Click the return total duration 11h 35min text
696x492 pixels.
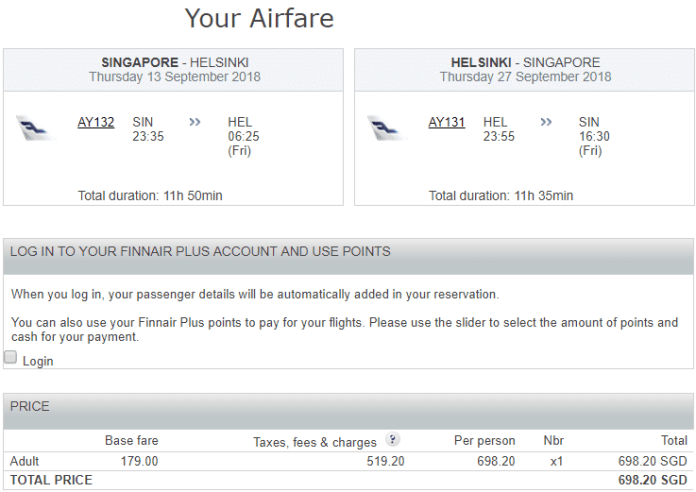point(501,195)
